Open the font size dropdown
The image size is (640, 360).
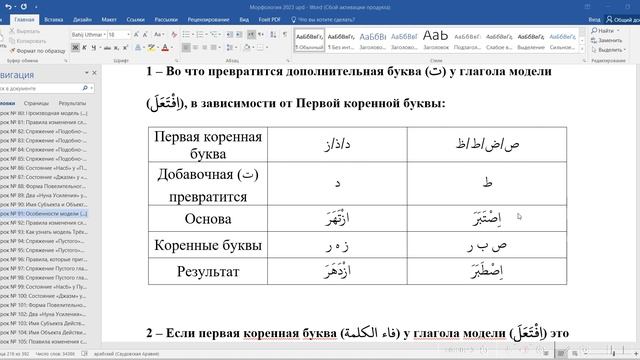pyautogui.click(x=129, y=35)
